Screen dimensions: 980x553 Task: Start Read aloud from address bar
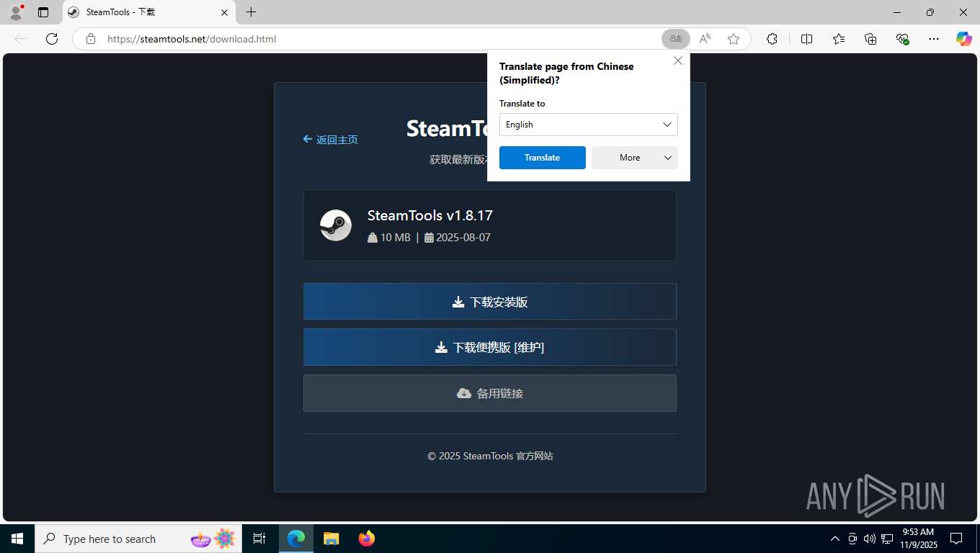(x=705, y=39)
